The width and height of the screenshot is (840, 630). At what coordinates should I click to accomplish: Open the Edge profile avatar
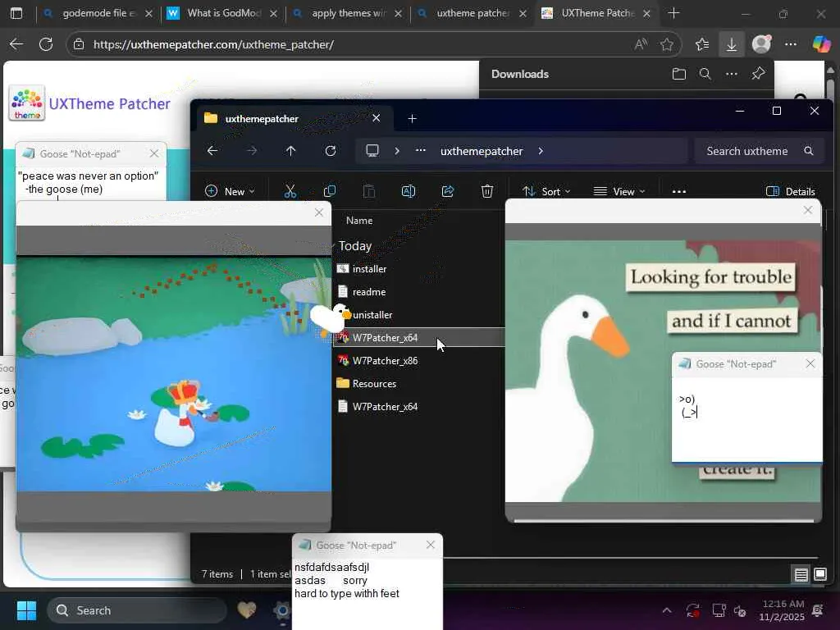(761, 44)
